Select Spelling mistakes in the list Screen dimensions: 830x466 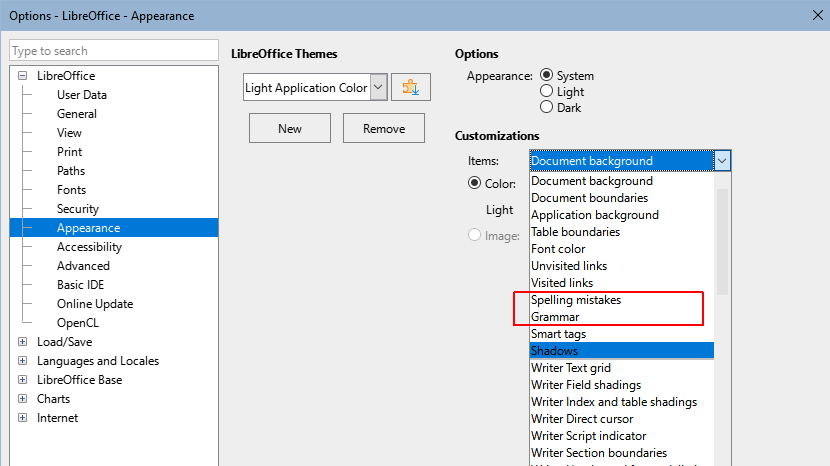[622, 300]
